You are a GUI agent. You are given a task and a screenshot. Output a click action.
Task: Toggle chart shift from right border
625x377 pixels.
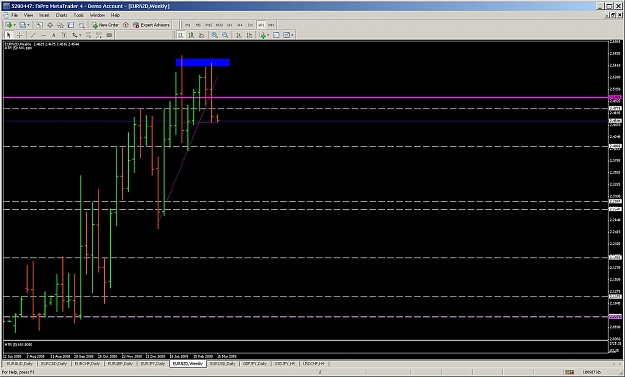[x=250, y=35]
